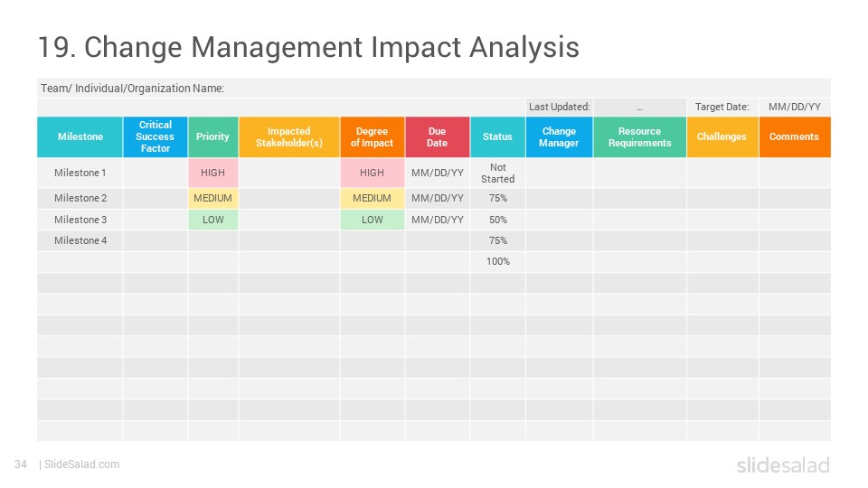Select the Team/Individual/Organization Name field
868x488 pixels.
pyautogui.click(x=434, y=88)
